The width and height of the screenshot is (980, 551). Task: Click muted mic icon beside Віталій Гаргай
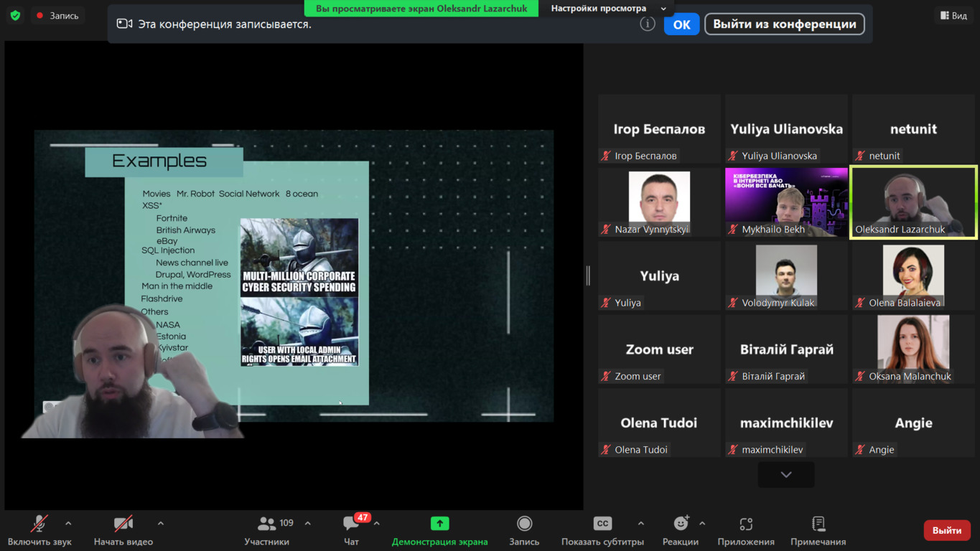click(x=733, y=376)
